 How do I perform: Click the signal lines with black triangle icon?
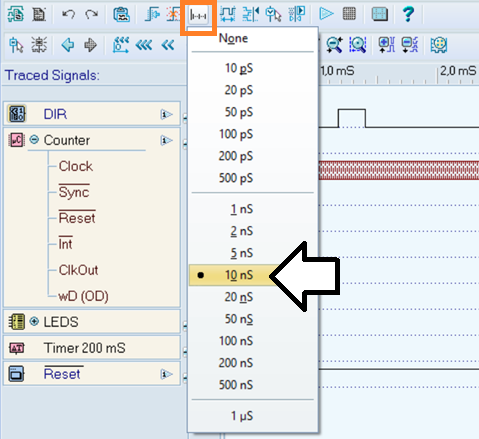point(251,14)
